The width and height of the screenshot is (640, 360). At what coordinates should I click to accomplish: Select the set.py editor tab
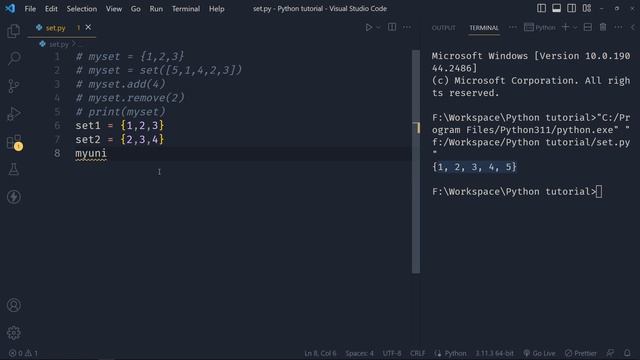coord(61,28)
